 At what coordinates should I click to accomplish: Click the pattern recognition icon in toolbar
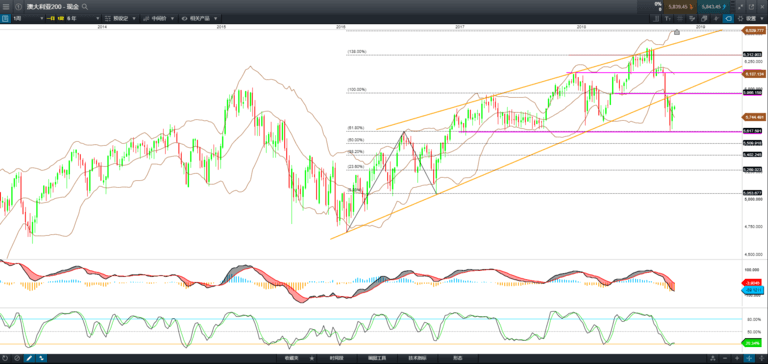716,18
